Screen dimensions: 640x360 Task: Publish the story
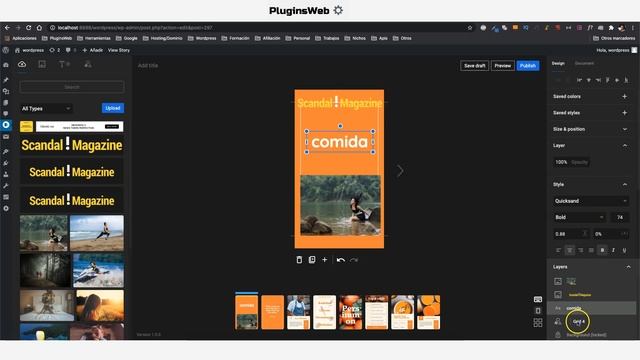(x=528, y=66)
